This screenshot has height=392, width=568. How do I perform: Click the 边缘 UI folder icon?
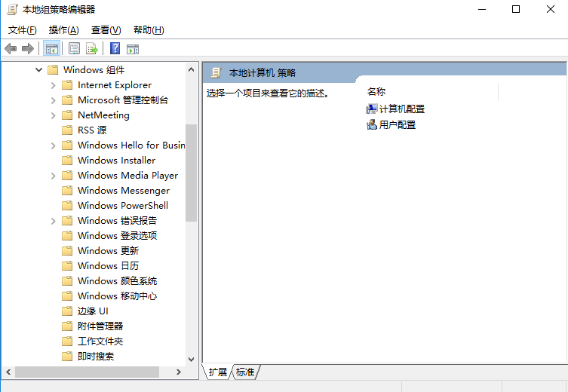pyautogui.click(x=67, y=311)
